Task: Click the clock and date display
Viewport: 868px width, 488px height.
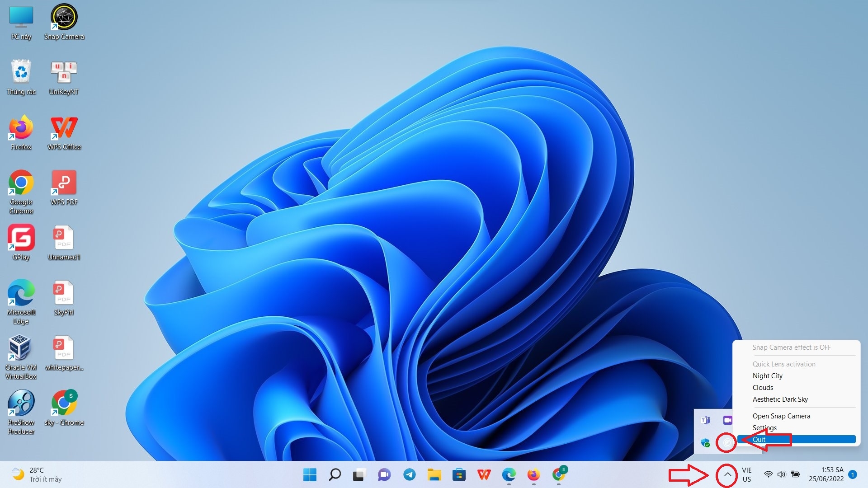Action: point(826,474)
